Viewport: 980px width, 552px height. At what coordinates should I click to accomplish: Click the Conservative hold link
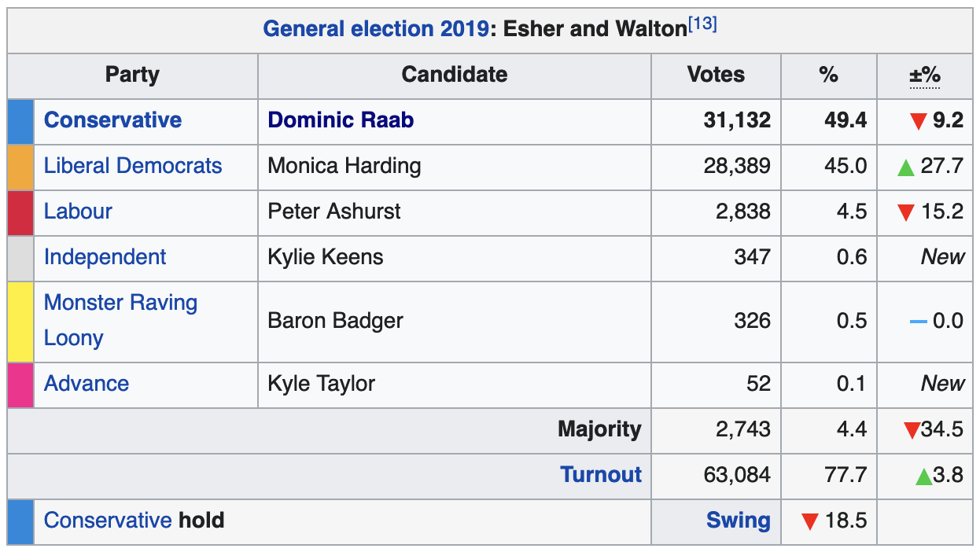click(108, 521)
